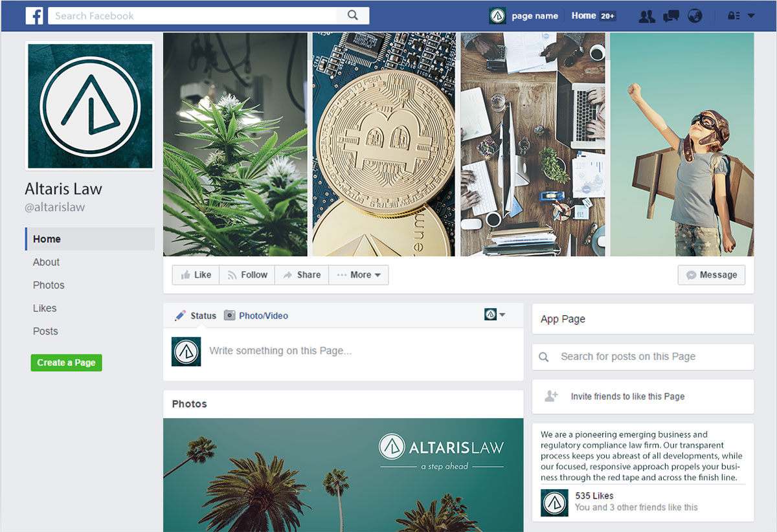The height and width of the screenshot is (532, 777).
Task: Expand the account settings dropdown arrow
Action: 751,16
